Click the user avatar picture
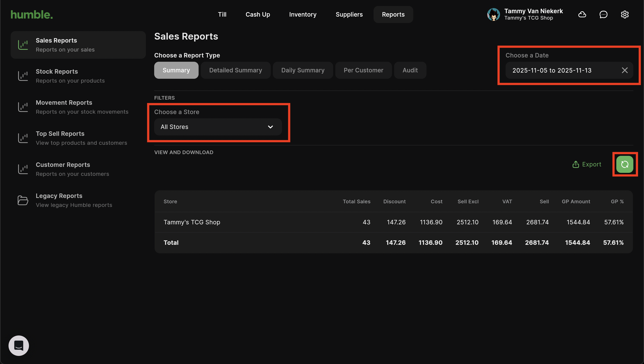The image size is (644, 364). tap(493, 14)
